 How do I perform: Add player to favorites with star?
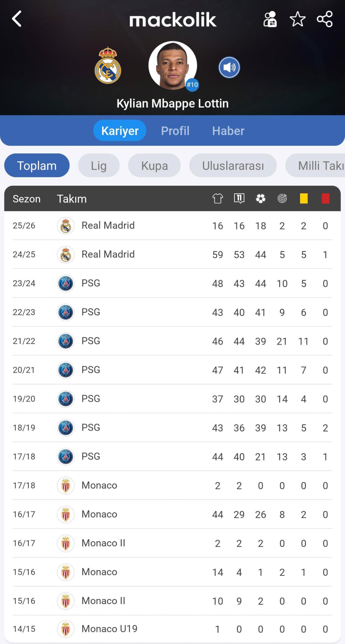click(x=297, y=19)
